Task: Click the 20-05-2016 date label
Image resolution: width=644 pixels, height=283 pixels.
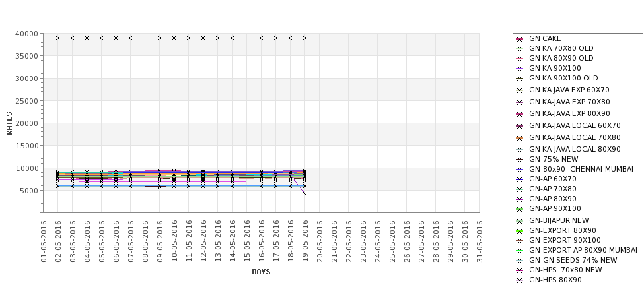Action: tap(320, 241)
